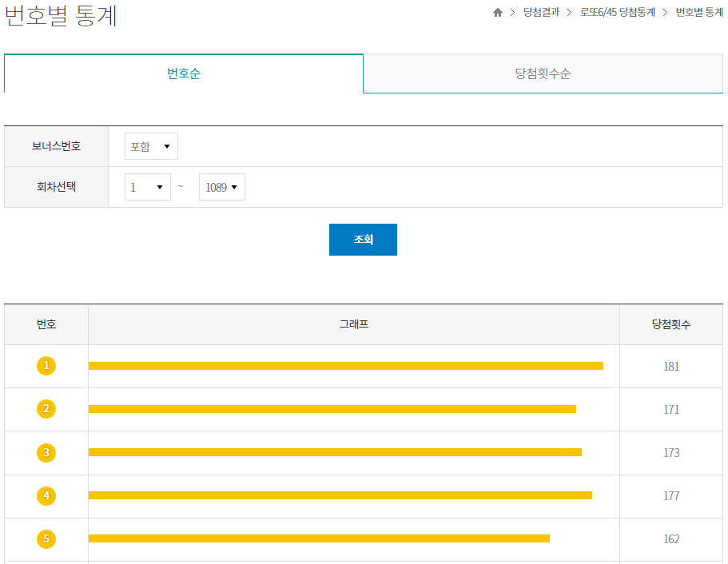728x564 pixels.
Task: Click the 그래프 column header
Action: (x=353, y=324)
